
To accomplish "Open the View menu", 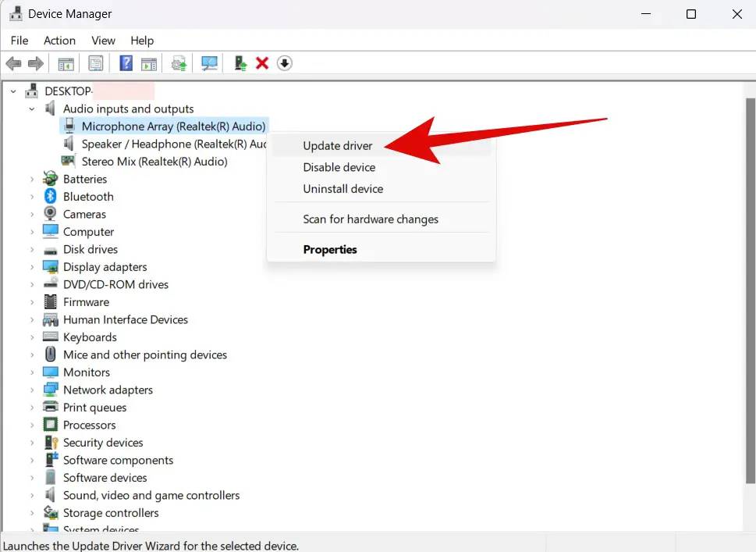I will point(103,41).
